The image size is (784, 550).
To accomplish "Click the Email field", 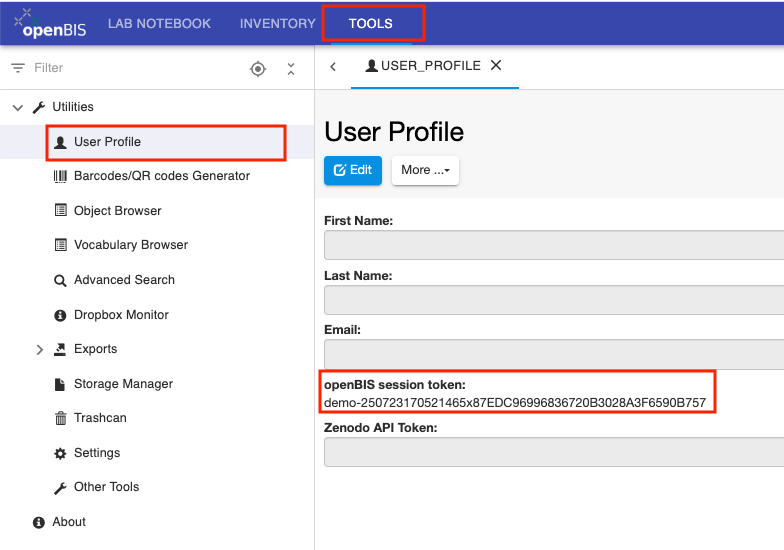I will (554, 354).
